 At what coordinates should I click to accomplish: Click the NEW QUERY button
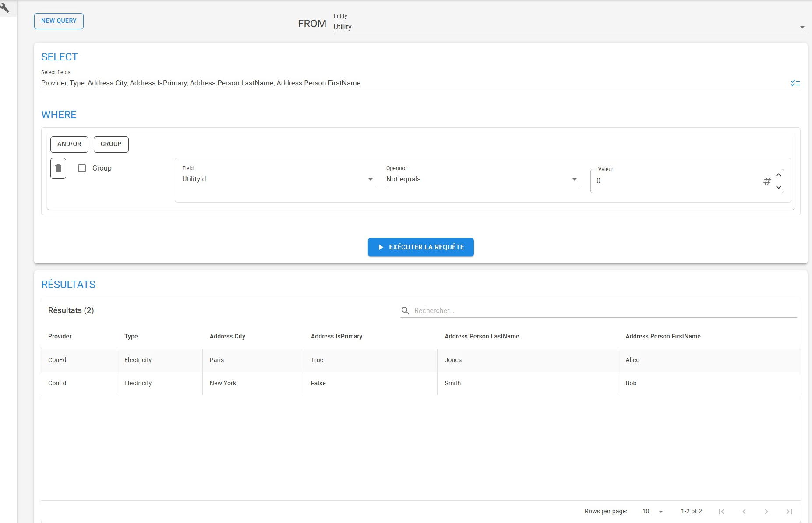pyautogui.click(x=59, y=21)
